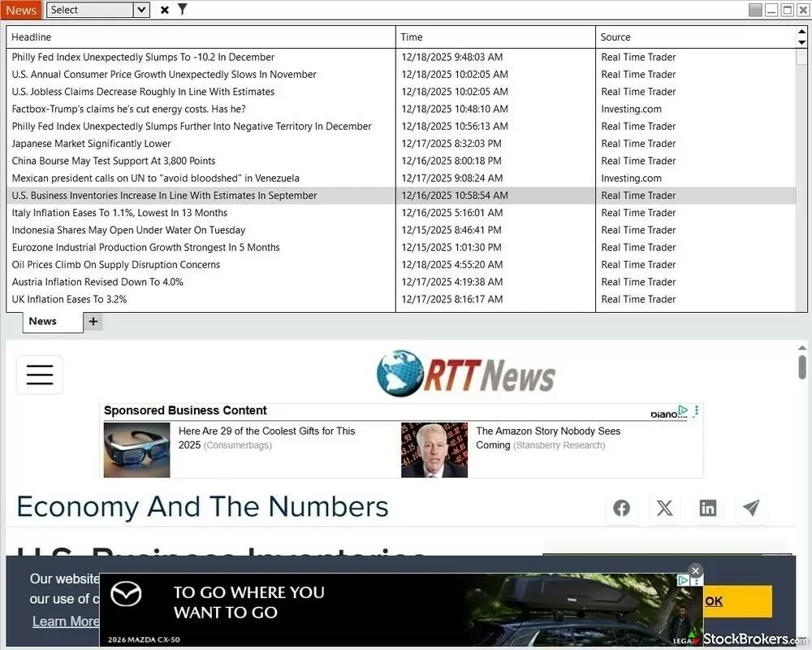Open the filter funnel icon
The image size is (812, 650).
(x=182, y=10)
